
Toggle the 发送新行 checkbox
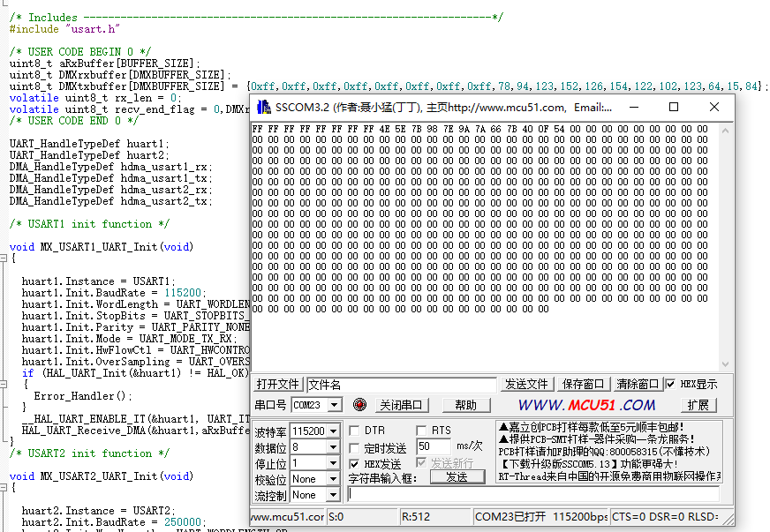click(421, 462)
